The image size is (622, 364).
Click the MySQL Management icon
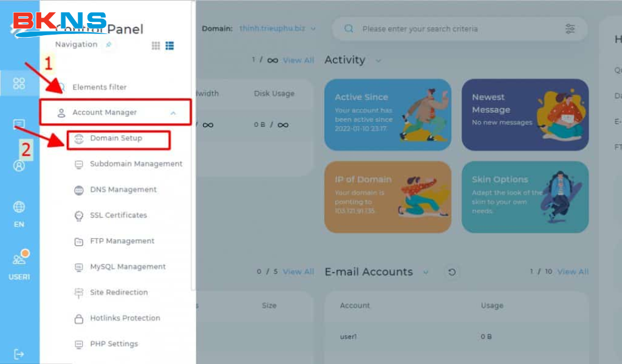79,268
